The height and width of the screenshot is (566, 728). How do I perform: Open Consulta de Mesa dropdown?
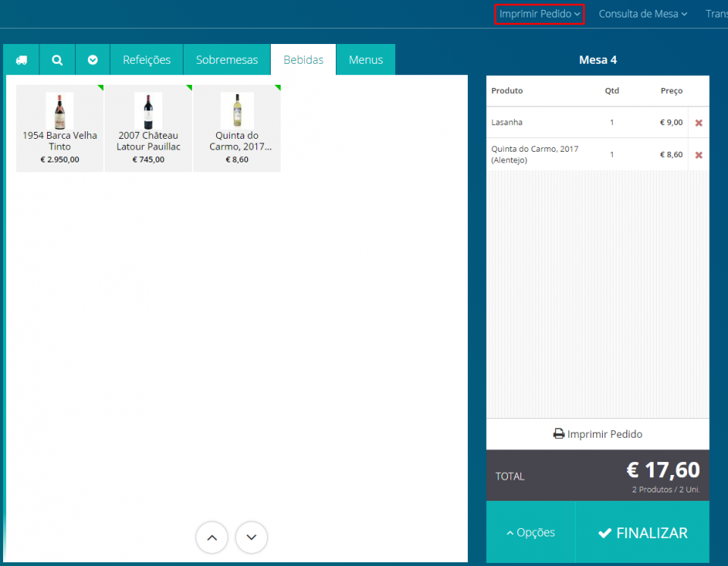642,14
